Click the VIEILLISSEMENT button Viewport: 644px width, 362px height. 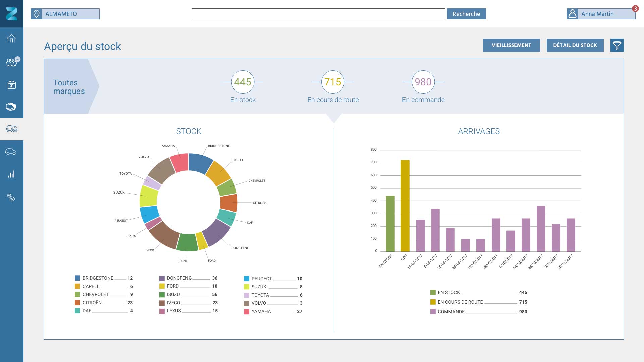point(511,45)
